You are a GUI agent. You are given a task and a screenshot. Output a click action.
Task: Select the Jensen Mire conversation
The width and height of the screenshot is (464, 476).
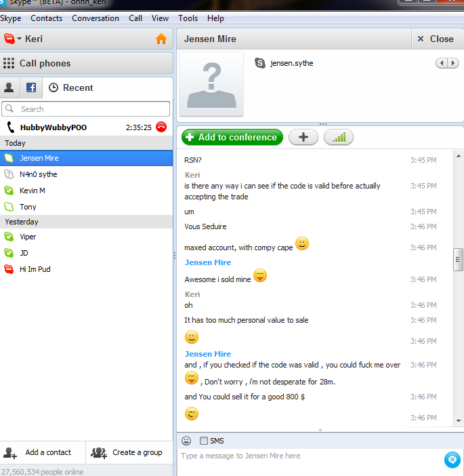pos(87,158)
